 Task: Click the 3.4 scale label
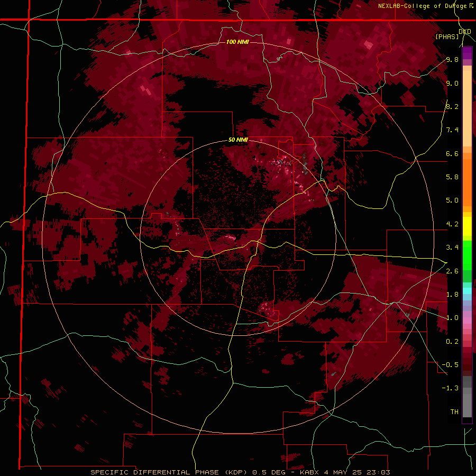click(x=452, y=248)
